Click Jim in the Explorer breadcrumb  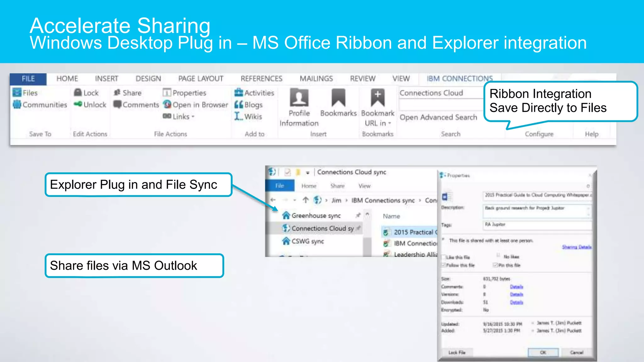click(336, 200)
